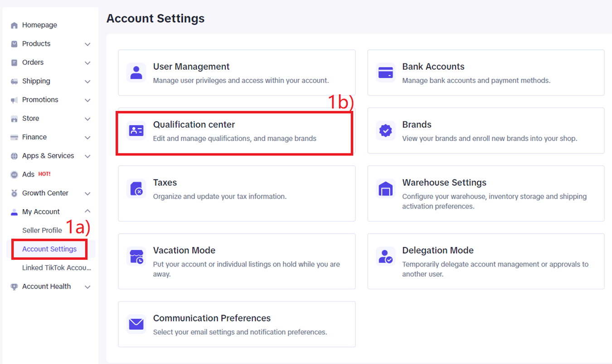Go to Homepage in the sidebar
This screenshot has height=364, width=612.
click(39, 25)
